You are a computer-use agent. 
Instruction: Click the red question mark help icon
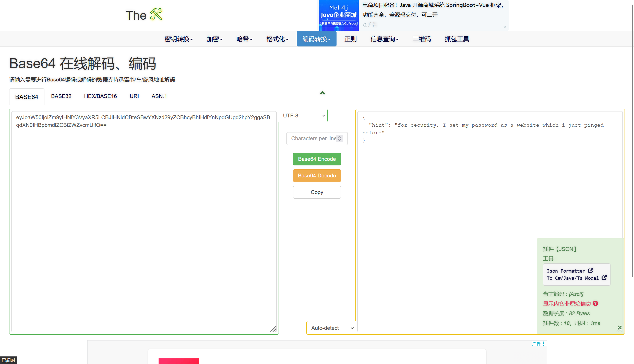point(595,303)
